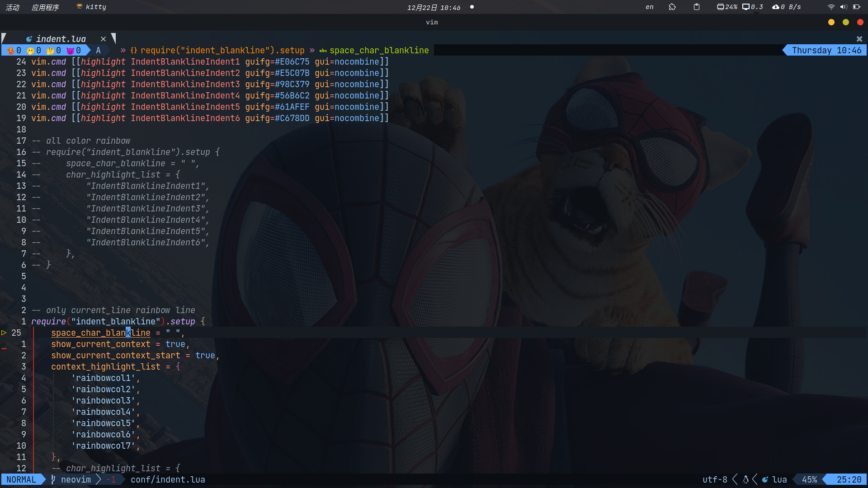The image size is (868, 488).
Task: Open the clipboard indicator in the top bar
Action: pos(696,7)
